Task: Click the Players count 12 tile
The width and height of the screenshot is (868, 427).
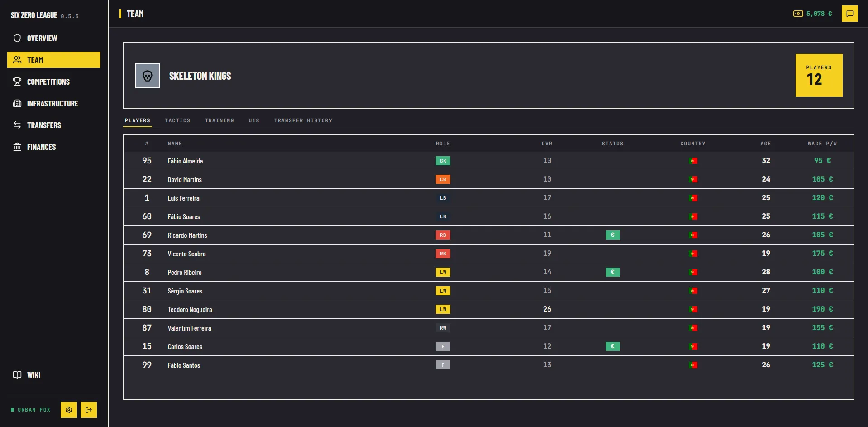Action: (x=819, y=75)
